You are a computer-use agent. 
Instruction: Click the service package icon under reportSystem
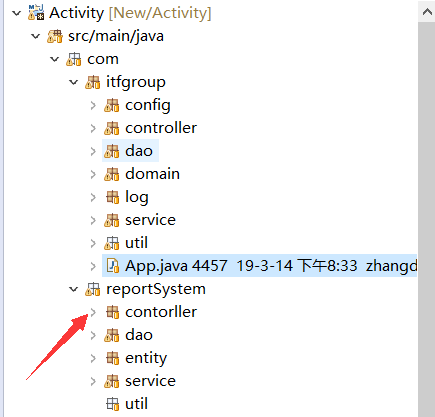coord(112,381)
